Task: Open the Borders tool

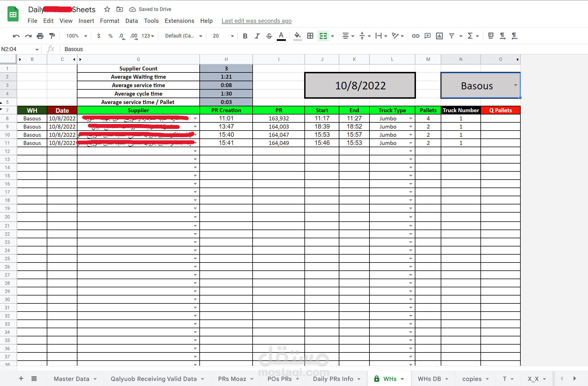Action: [310, 36]
